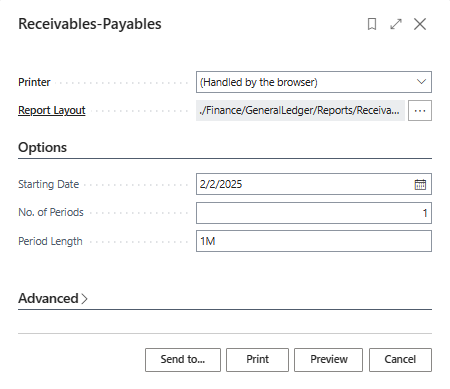This screenshot has width=450, height=389.
Task: Click into the Starting Date field
Action: [303, 184]
